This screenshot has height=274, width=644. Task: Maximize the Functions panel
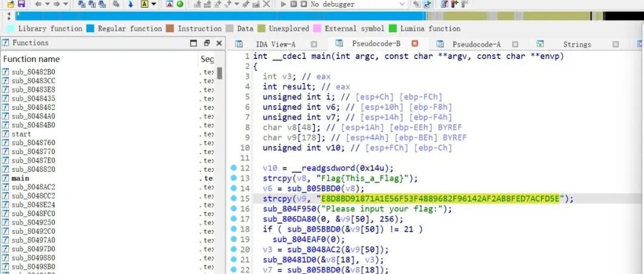tap(193, 43)
